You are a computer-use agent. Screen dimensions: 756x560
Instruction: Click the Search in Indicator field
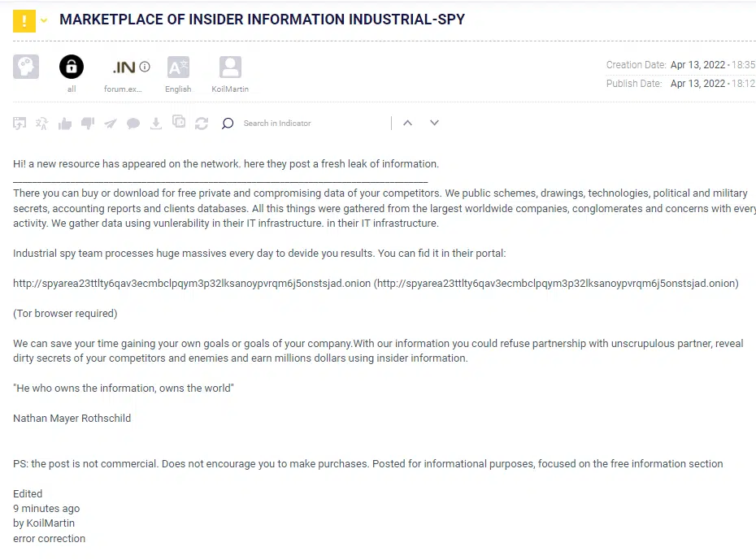(x=309, y=124)
